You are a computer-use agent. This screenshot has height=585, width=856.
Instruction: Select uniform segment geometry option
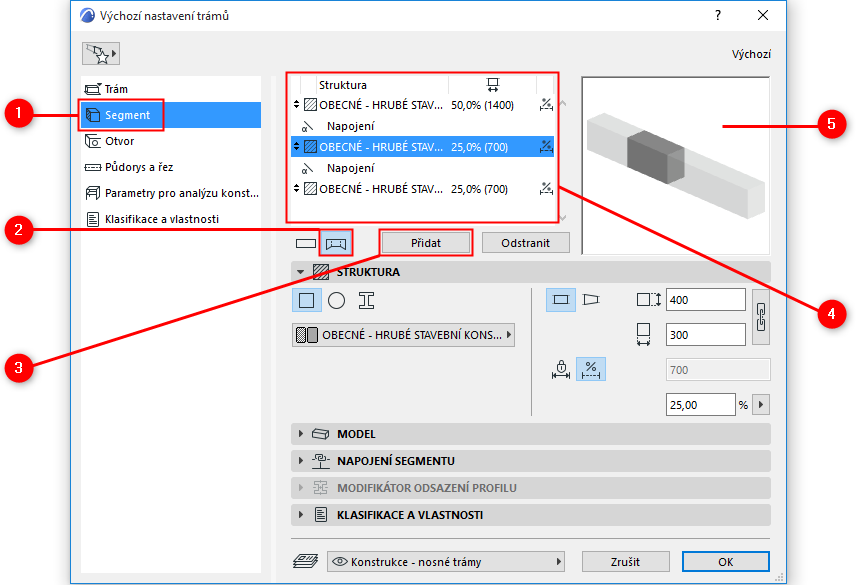coord(561,300)
